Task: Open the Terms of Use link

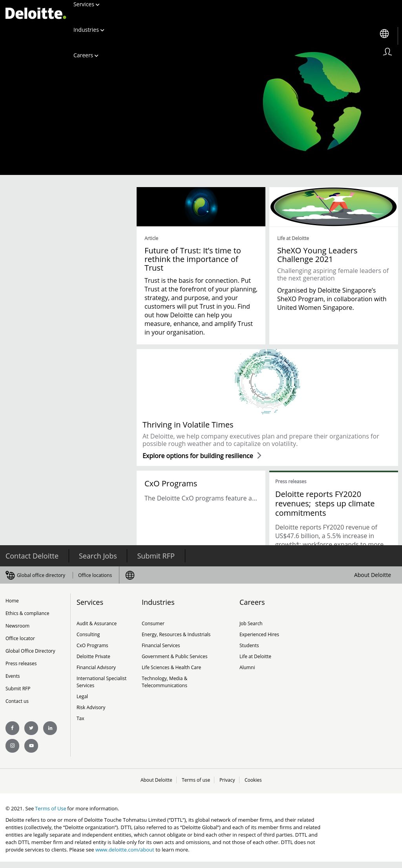Action: tap(50, 808)
